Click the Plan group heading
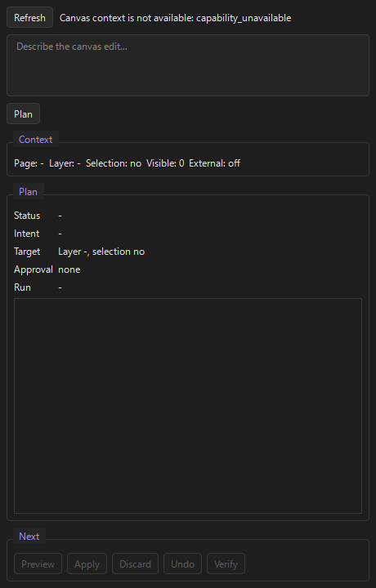The width and height of the screenshot is (376, 588). (x=28, y=192)
